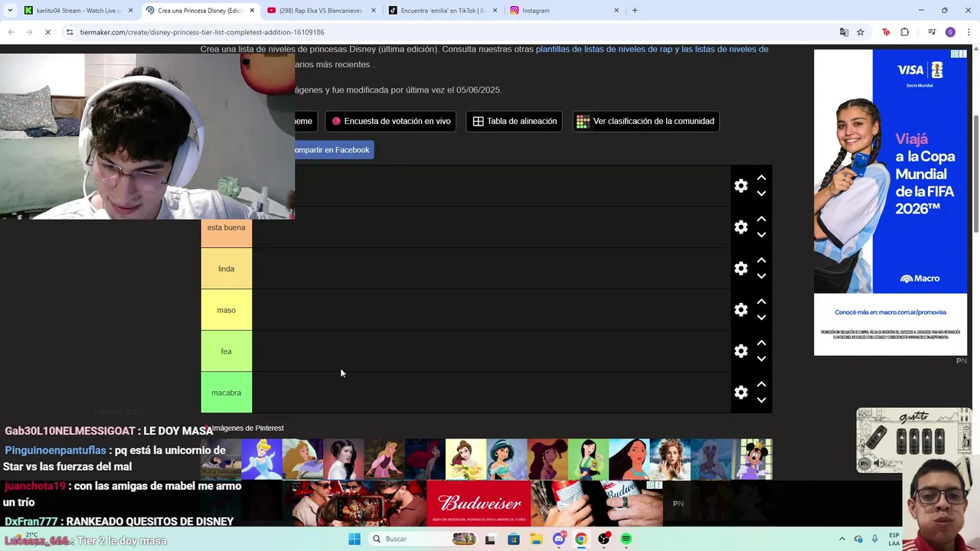Click the 'macabra' green tier label

pos(227,393)
